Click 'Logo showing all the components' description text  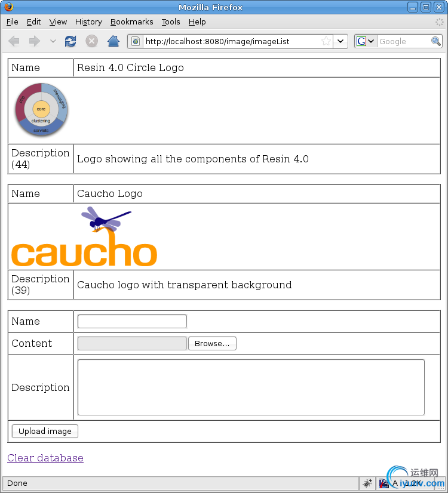coord(193,159)
